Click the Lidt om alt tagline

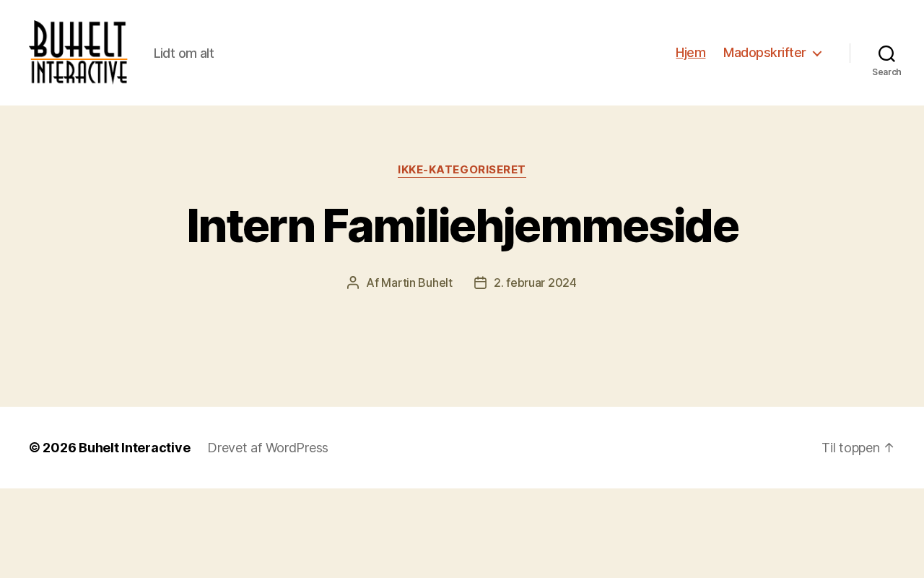click(184, 53)
